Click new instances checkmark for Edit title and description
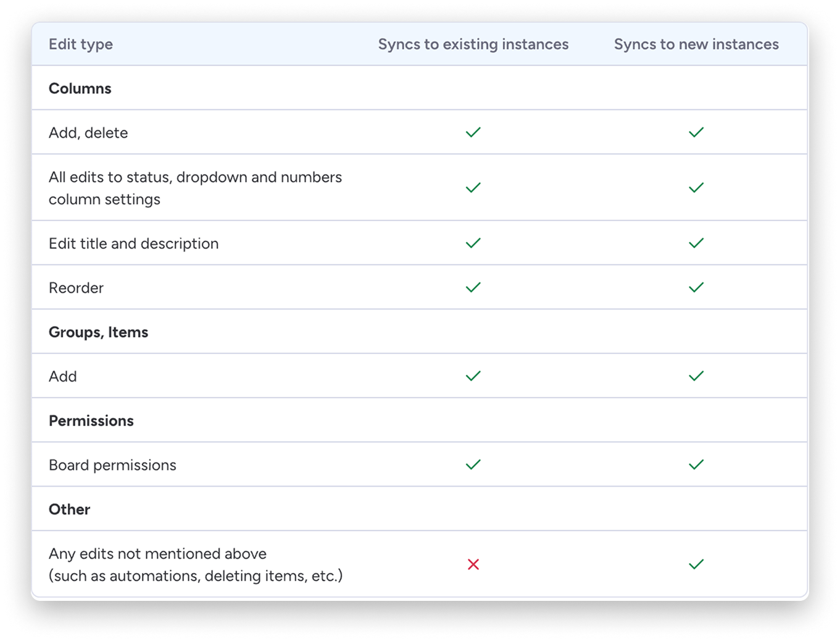Screen dimensions: 840x641 point(696,243)
